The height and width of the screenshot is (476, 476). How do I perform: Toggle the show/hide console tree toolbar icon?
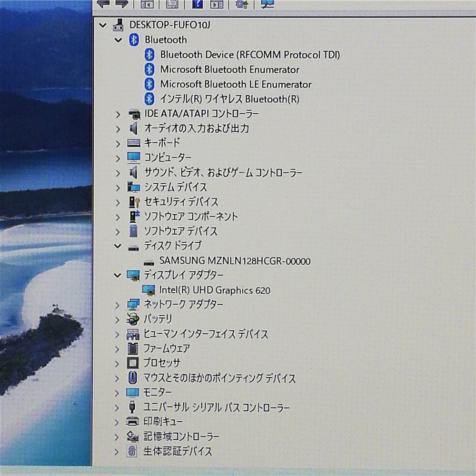click(x=147, y=4)
